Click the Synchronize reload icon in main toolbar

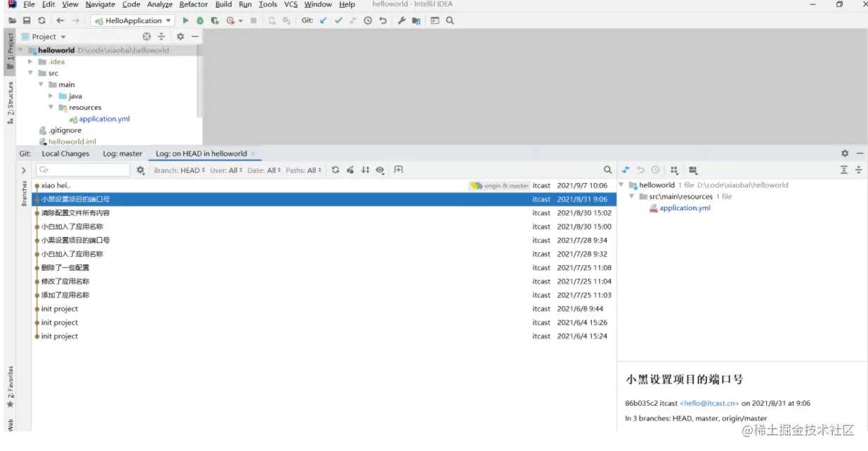(42, 21)
